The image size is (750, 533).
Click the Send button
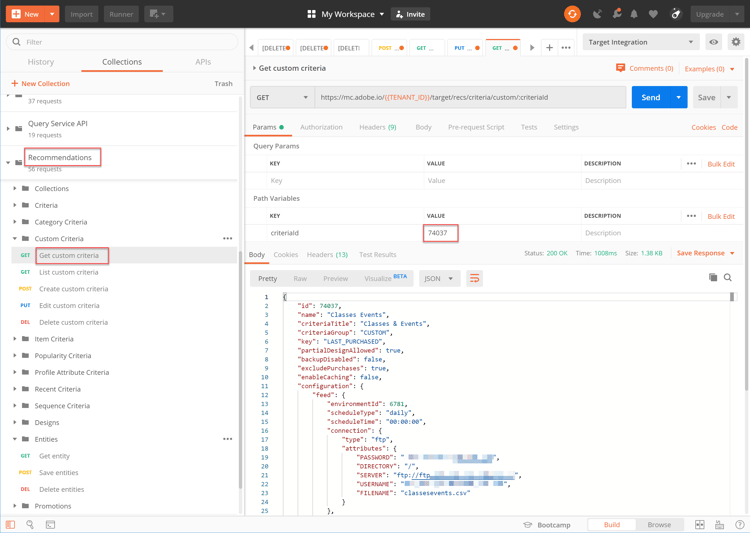[x=651, y=97]
